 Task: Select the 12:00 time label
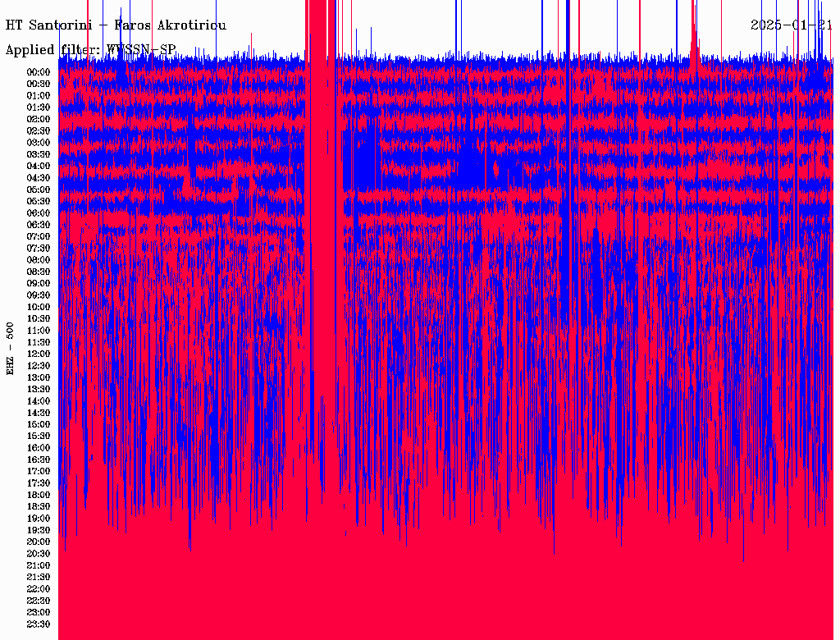click(39, 354)
